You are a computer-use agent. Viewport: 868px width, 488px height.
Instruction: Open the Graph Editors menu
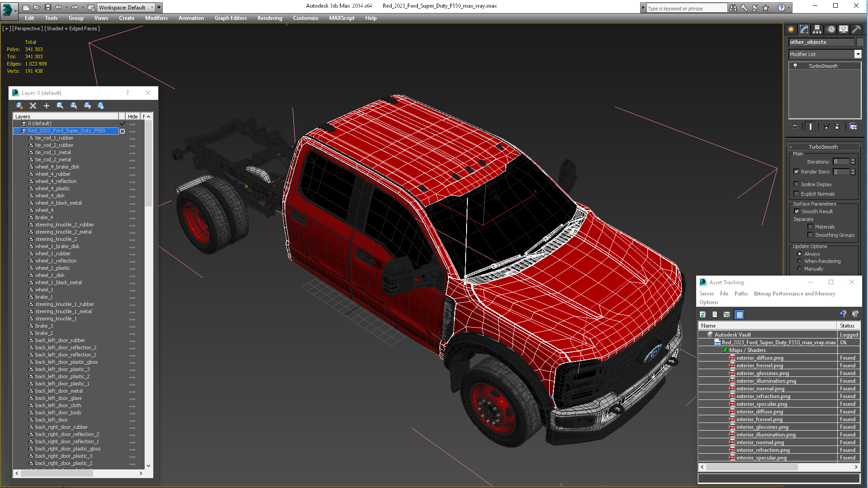click(231, 18)
